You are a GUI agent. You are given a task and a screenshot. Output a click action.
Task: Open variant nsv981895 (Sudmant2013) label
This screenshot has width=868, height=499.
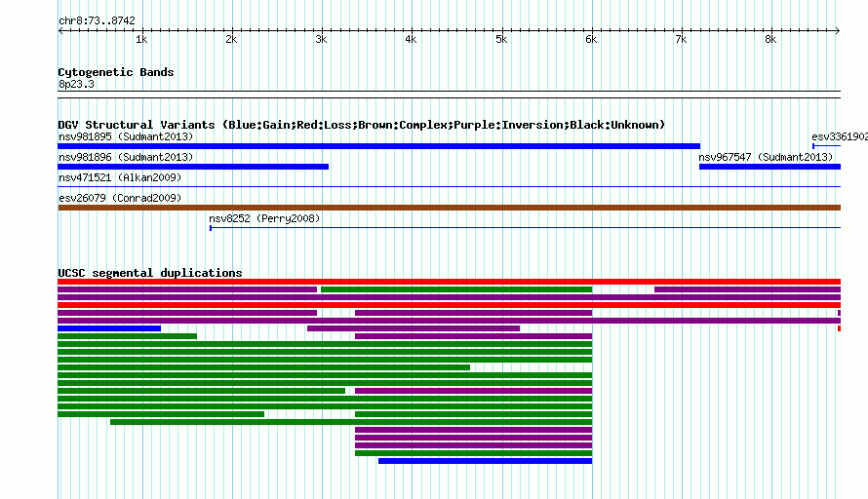(126, 136)
